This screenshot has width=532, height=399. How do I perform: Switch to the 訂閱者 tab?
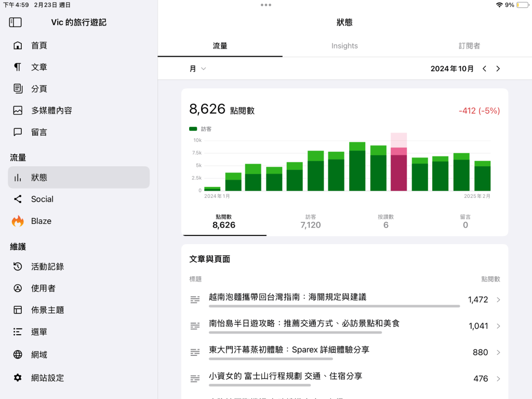(x=469, y=46)
